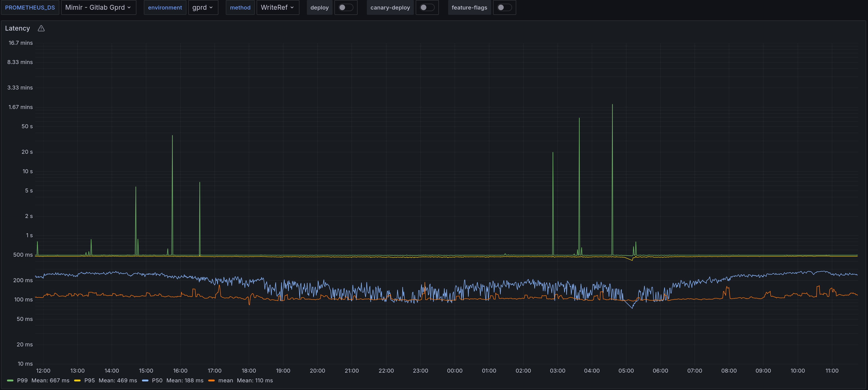The height and width of the screenshot is (390, 868).
Task: Click the 00:00 time axis label
Action: point(455,371)
